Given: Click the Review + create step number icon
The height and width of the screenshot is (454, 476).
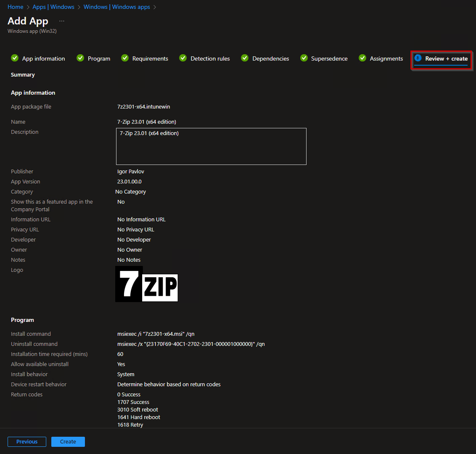Looking at the screenshot, I should [418, 58].
